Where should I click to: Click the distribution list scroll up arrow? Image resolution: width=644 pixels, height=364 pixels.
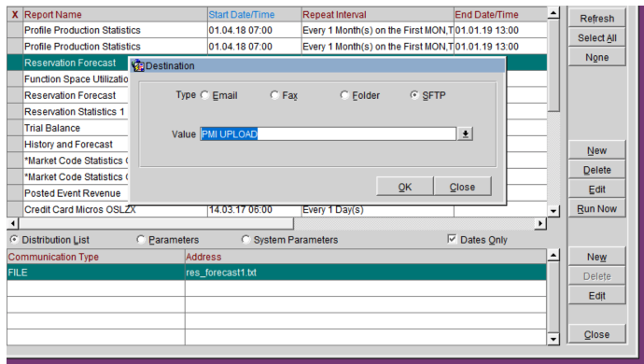[553, 255]
